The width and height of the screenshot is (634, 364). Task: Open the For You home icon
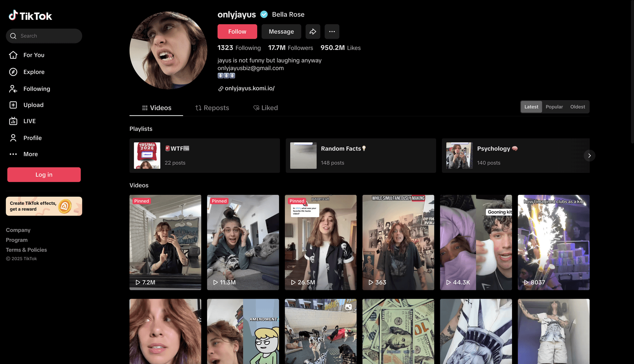click(x=13, y=55)
